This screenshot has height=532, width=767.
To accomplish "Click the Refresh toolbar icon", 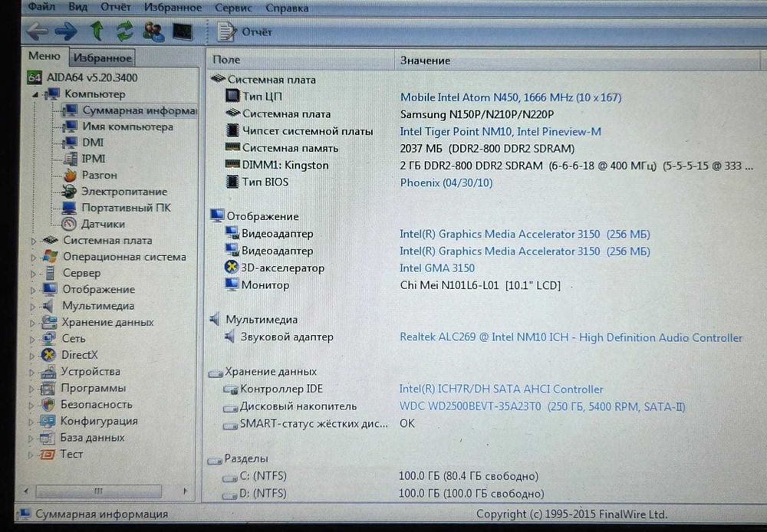I will [125, 31].
